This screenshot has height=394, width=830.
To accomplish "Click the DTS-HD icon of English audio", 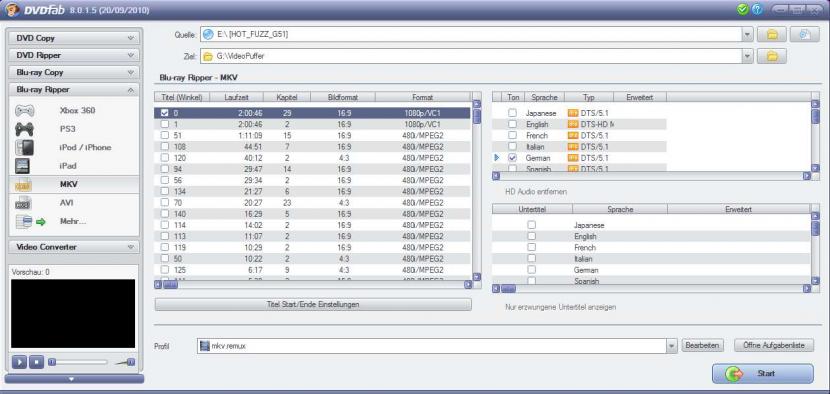I will pyautogui.click(x=572, y=124).
